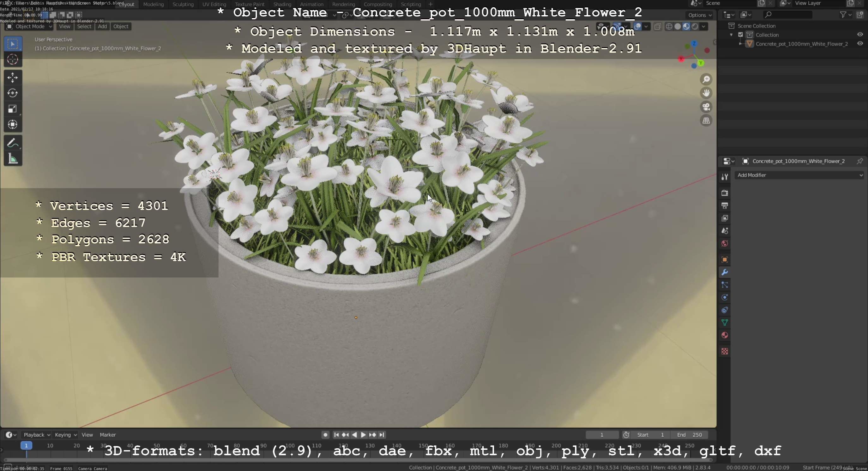Hide Concrete_pot_1000mm_White_Flower_2 with eye icon
The image size is (868, 471).
point(860,44)
